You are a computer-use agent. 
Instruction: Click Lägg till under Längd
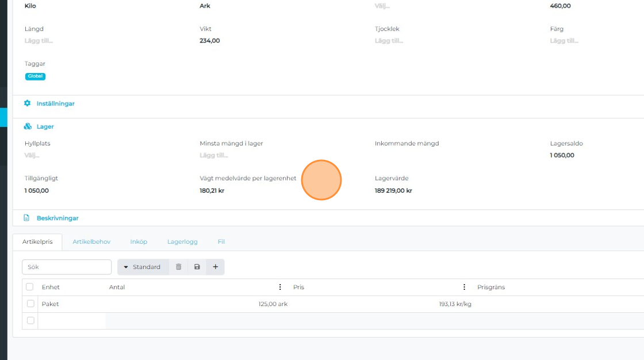pyautogui.click(x=39, y=41)
